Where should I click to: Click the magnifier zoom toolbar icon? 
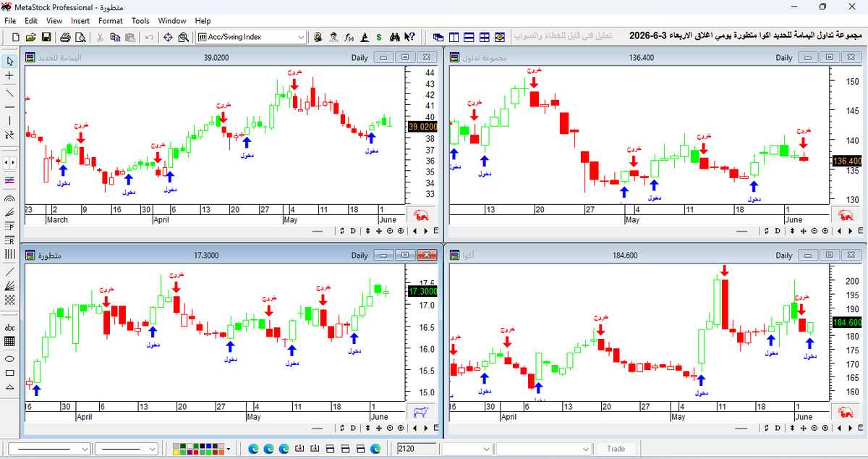(x=184, y=37)
